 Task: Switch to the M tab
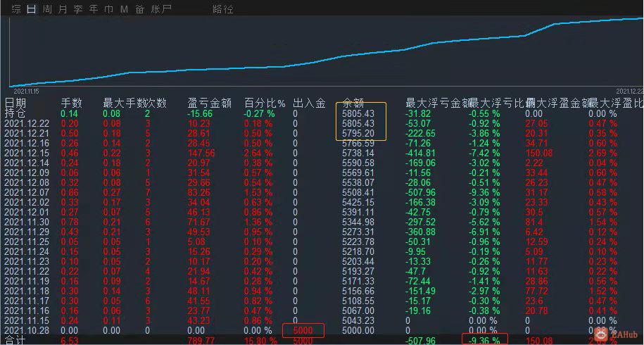click(124, 9)
